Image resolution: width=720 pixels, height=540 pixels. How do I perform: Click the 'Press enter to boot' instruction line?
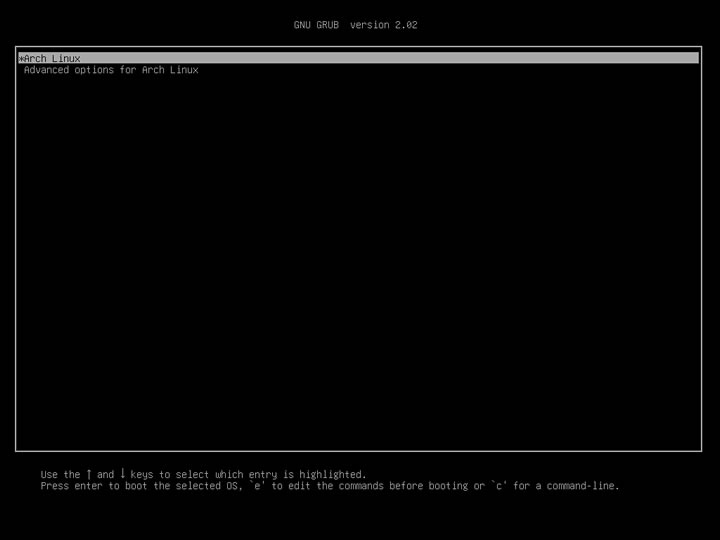click(x=330, y=486)
